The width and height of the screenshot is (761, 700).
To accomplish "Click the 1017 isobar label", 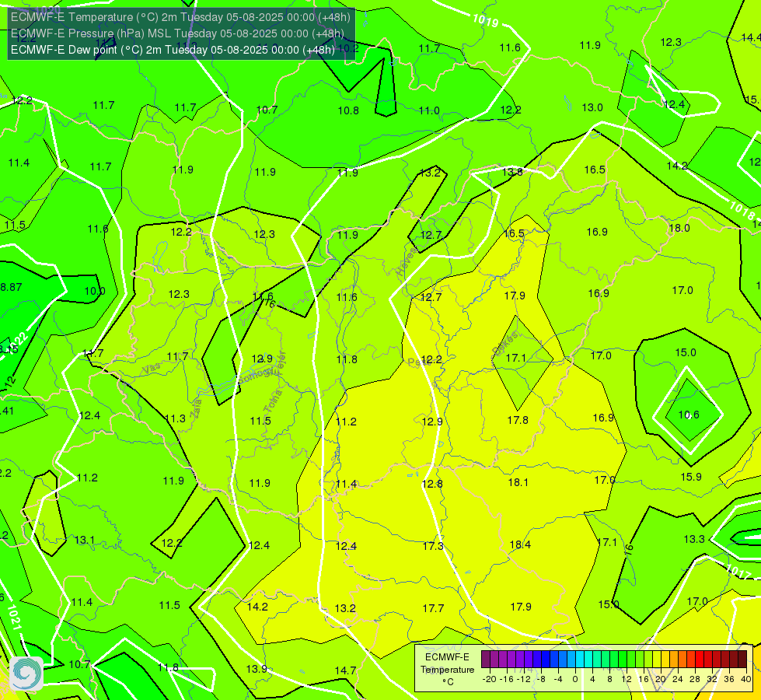I will [x=738, y=572].
